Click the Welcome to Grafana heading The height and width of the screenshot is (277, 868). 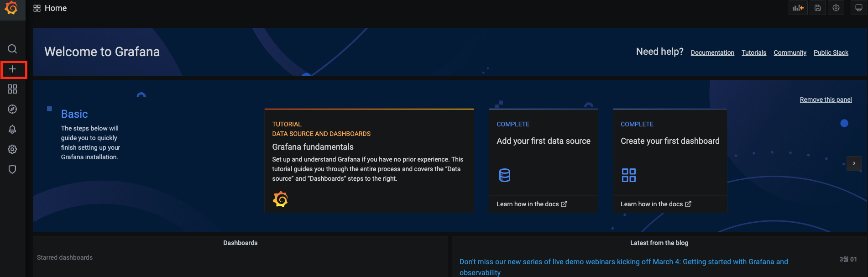[x=102, y=52]
